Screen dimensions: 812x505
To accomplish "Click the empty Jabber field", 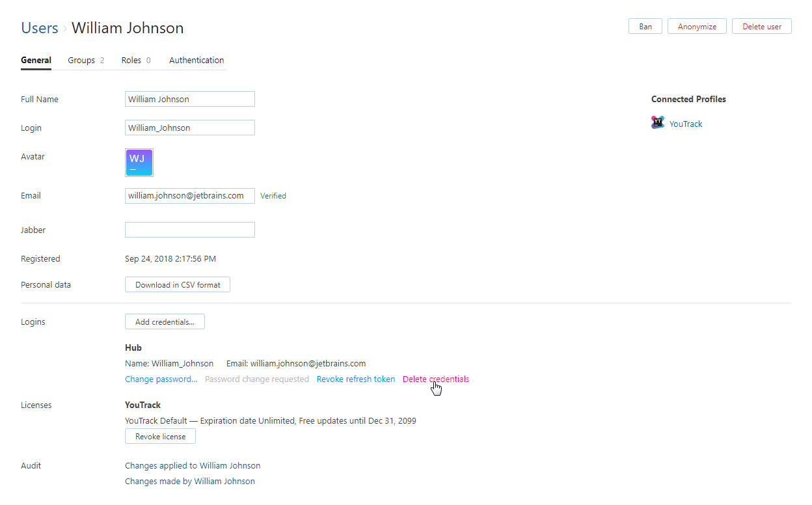I will coord(189,230).
